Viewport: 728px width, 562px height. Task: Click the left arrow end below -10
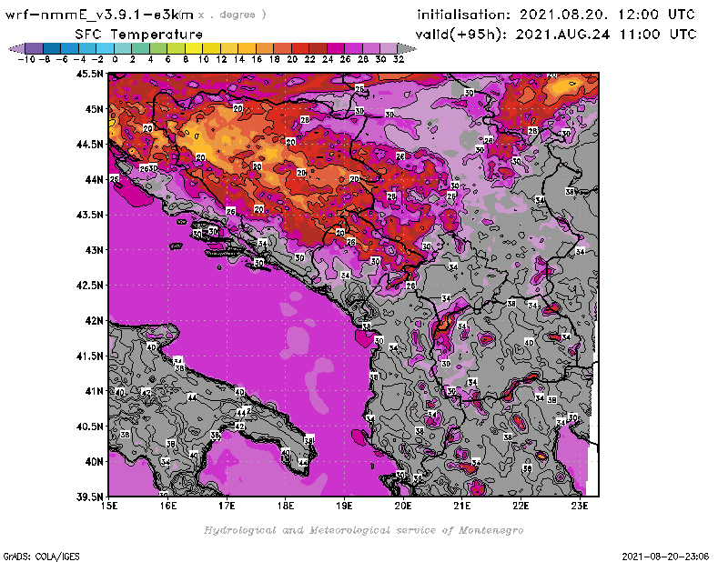16,49
